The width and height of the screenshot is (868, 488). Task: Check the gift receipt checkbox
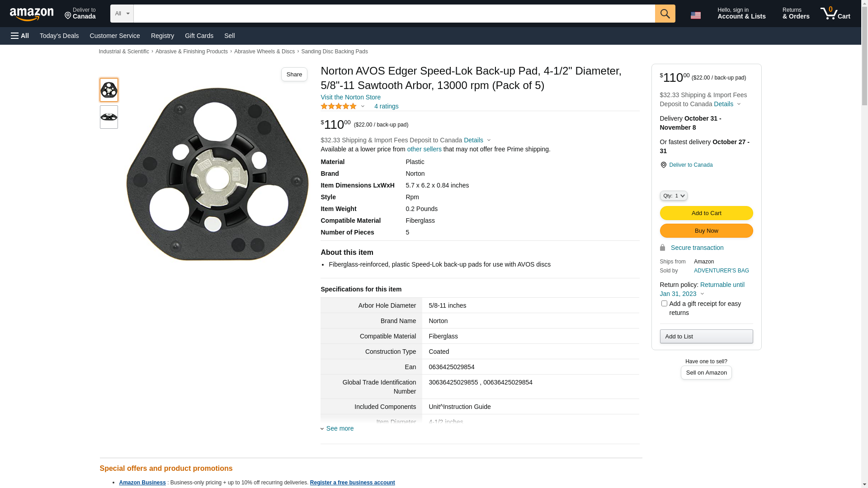click(x=664, y=304)
